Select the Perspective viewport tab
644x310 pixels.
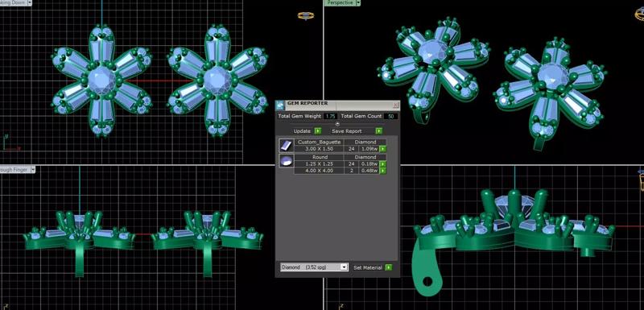click(340, 2)
